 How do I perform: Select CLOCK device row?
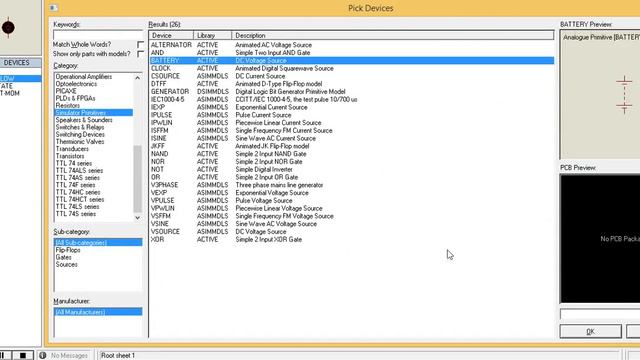[x=352, y=68]
